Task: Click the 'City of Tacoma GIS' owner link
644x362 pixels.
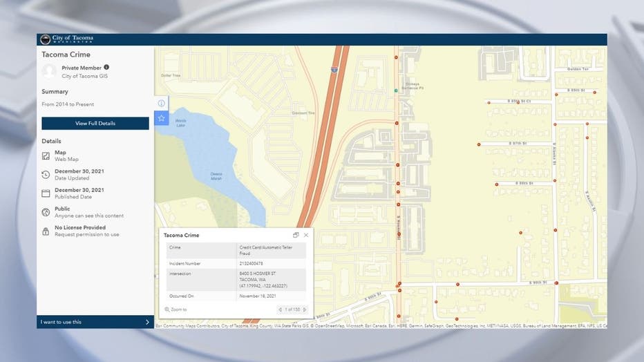Action: (x=84, y=76)
